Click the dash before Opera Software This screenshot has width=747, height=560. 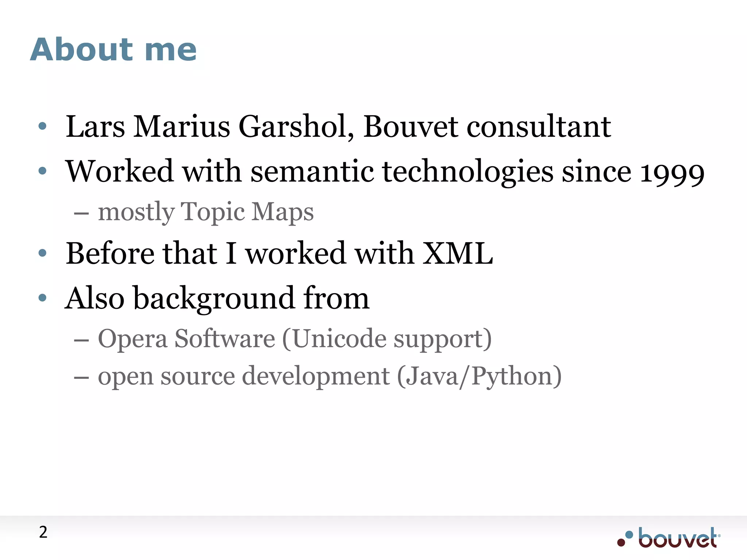(81, 340)
